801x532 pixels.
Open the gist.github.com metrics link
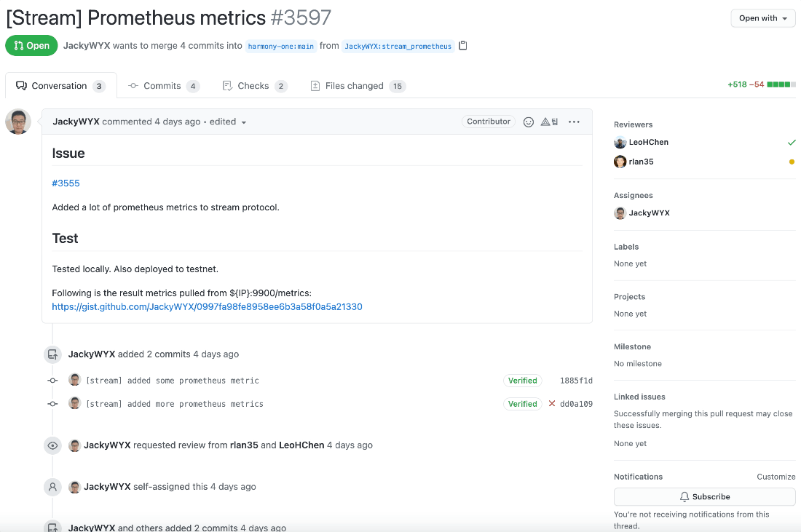tap(207, 307)
